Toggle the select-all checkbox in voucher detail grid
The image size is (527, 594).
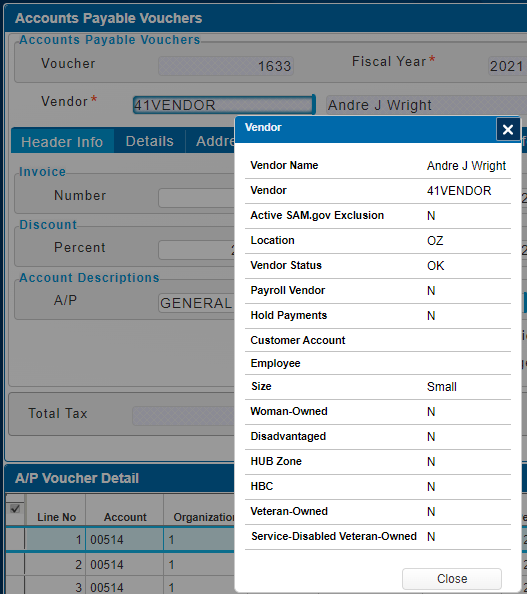(15, 509)
